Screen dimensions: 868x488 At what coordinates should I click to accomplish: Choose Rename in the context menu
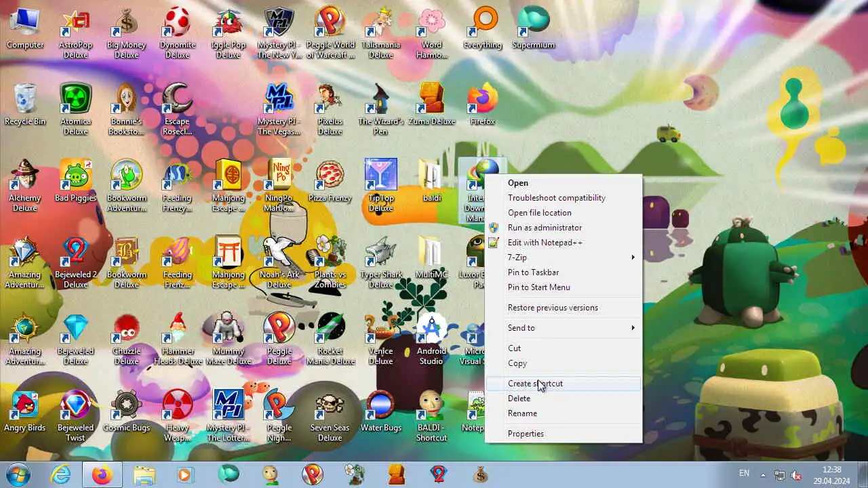(x=564, y=413)
